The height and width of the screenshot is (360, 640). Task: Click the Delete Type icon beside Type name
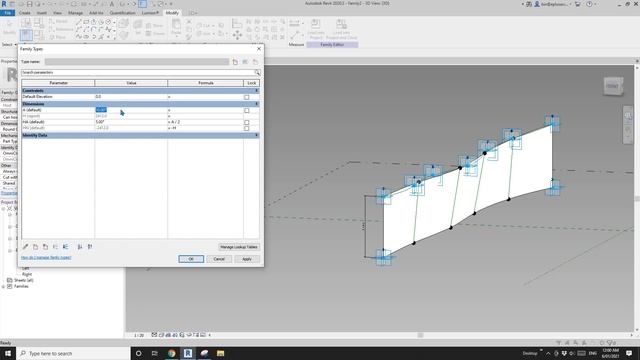coord(256,62)
